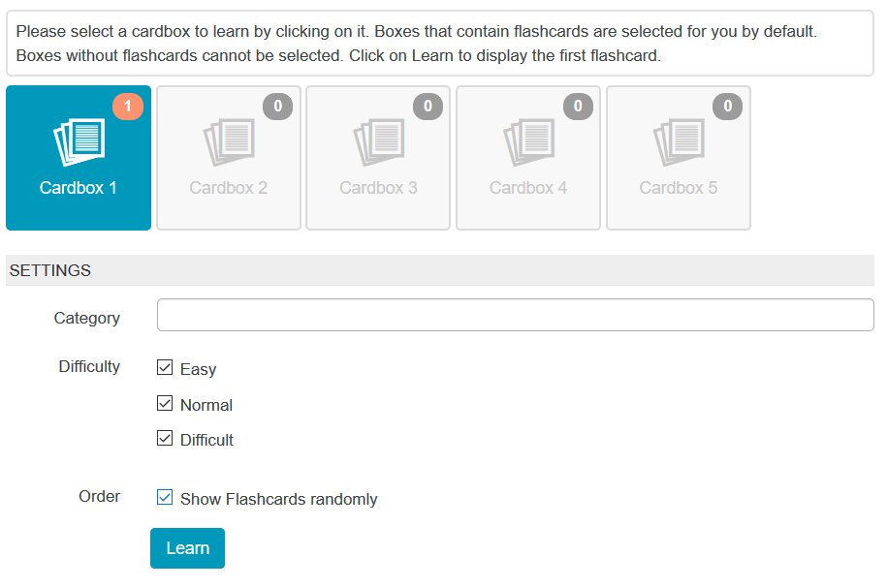Click the flashcard stack icon on Cardbox 3

click(382, 141)
